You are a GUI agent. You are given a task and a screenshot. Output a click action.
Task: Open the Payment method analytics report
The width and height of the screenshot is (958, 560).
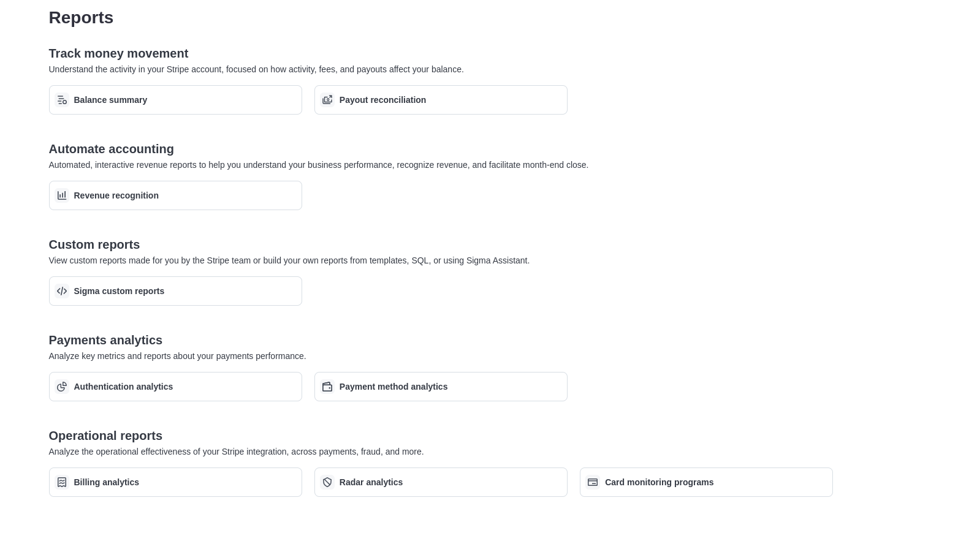tap(441, 386)
